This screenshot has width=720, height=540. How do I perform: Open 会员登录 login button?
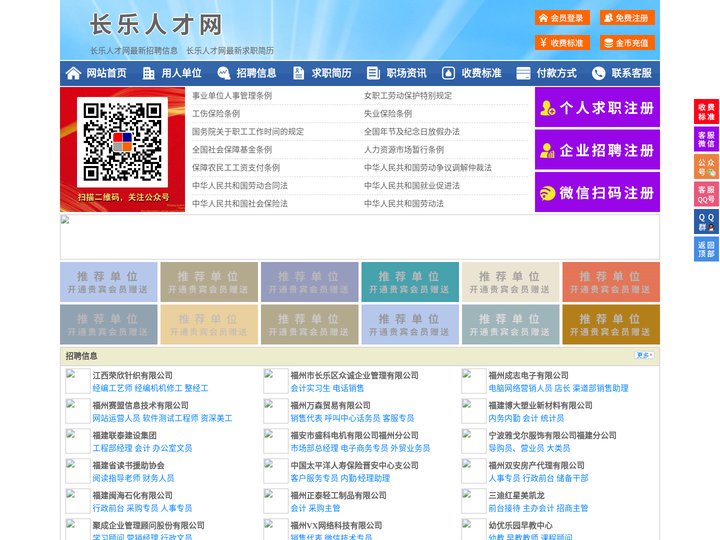coord(562,18)
